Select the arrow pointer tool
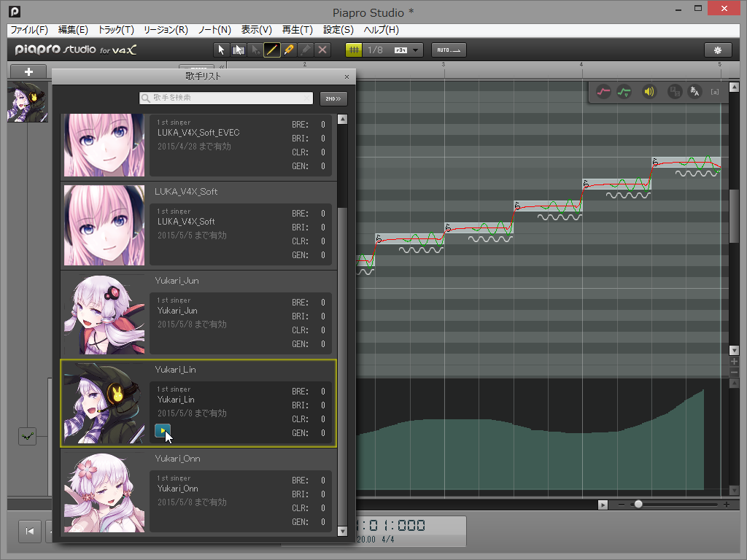Image resolution: width=747 pixels, height=560 pixels. click(221, 50)
